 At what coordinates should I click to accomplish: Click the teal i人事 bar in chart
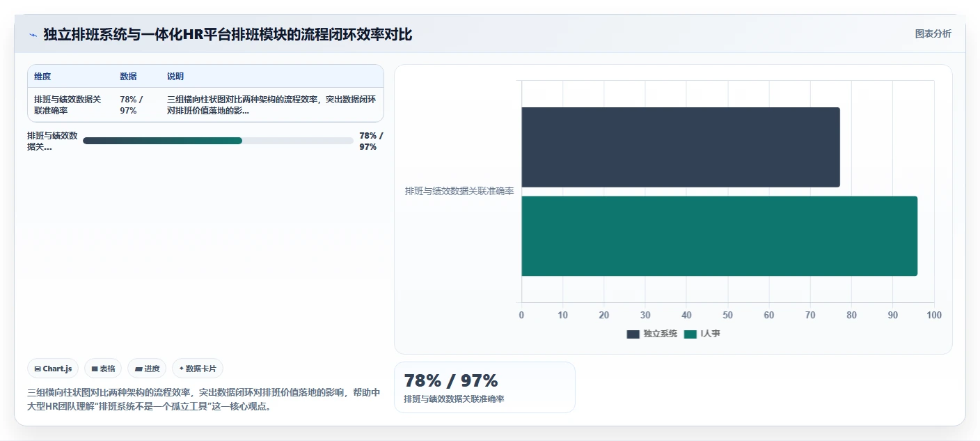tap(719, 236)
